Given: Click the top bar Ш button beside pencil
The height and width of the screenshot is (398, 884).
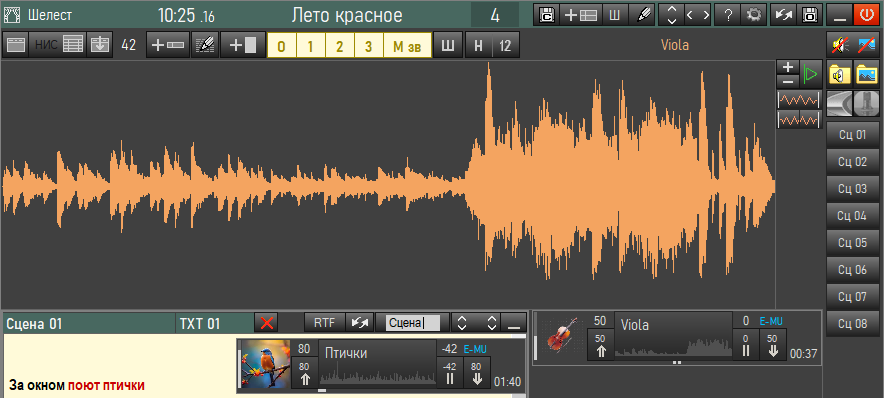Looking at the screenshot, I should click(615, 15).
